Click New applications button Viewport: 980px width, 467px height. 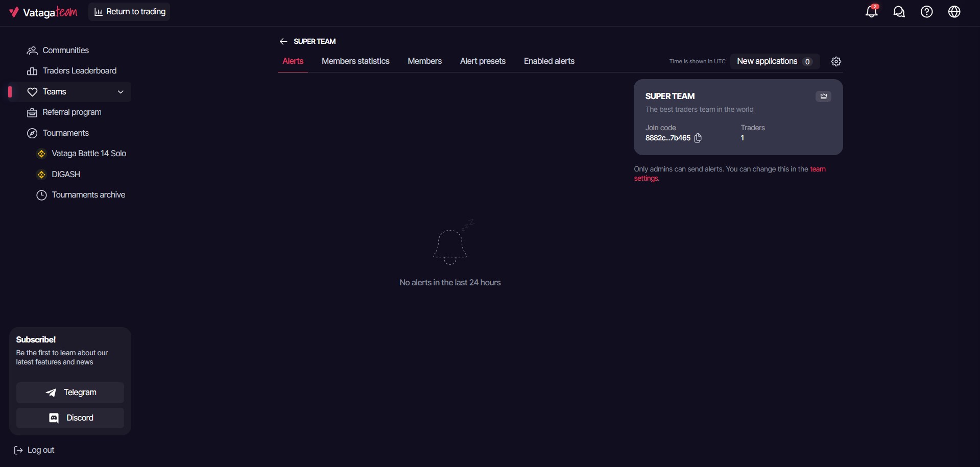point(775,61)
